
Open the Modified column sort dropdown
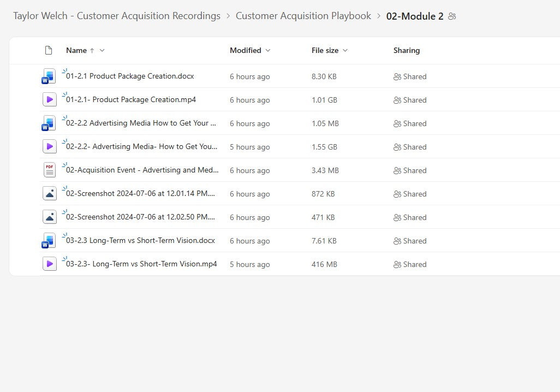click(x=267, y=50)
